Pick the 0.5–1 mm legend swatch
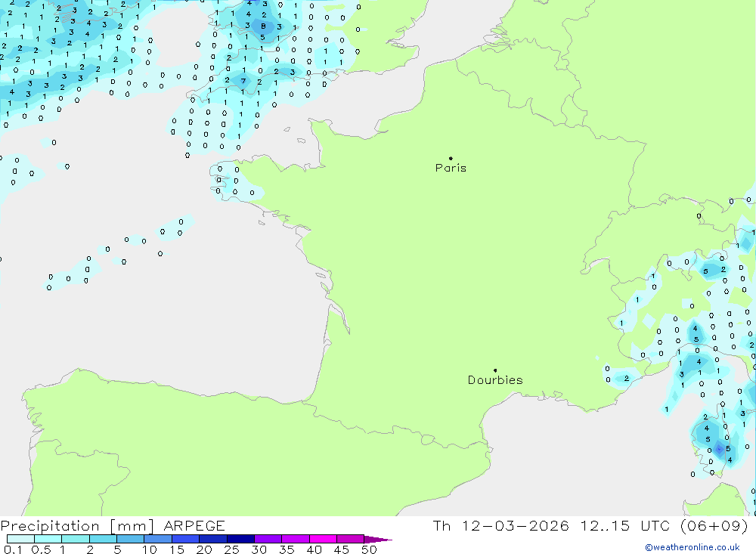This screenshot has height=554, width=756. tap(48, 539)
